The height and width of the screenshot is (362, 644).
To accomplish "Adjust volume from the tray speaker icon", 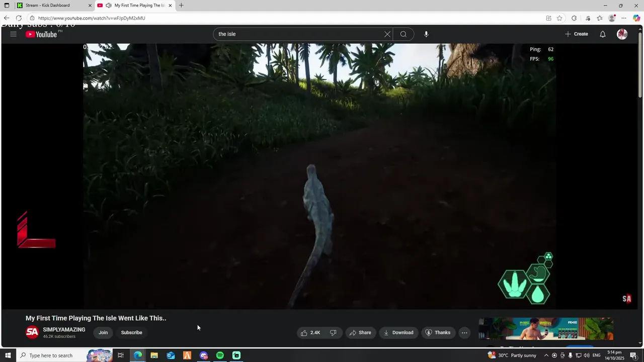I will (587, 355).
